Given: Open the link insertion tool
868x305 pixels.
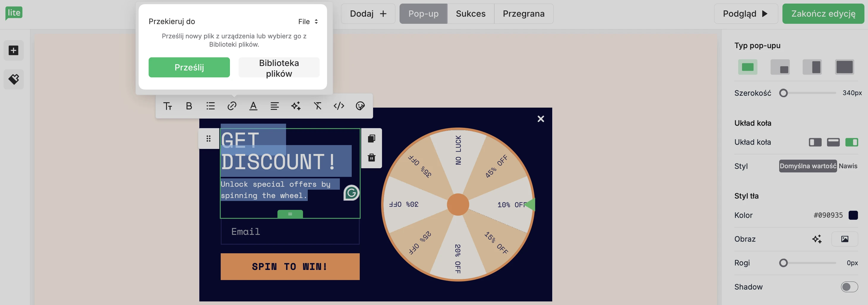Looking at the screenshot, I should pyautogui.click(x=231, y=106).
